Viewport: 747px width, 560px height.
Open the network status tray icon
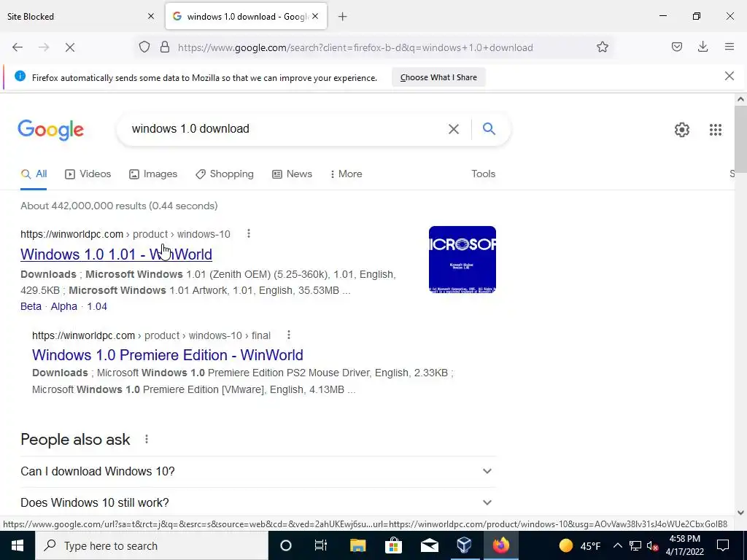click(635, 545)
